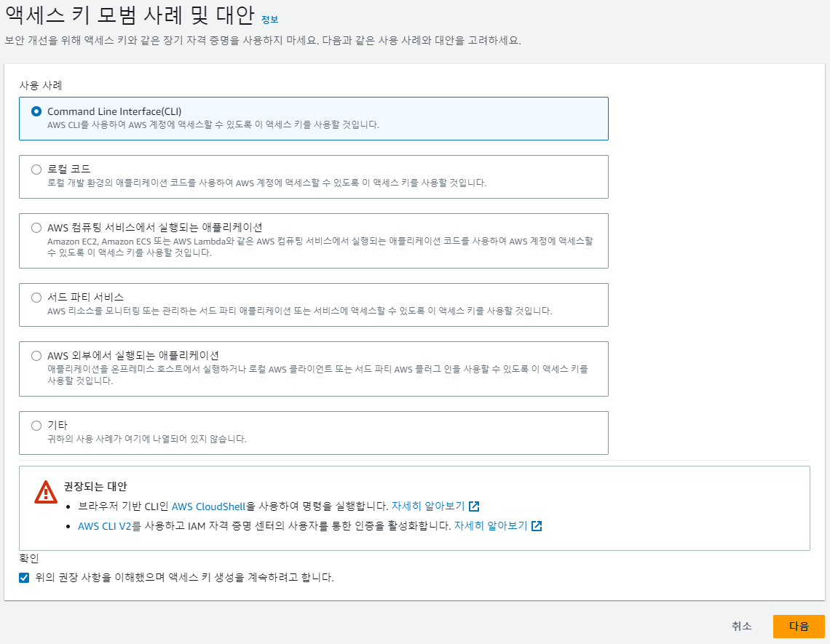Click external link icon after CLI V2 자세히 알아보기

537,526
